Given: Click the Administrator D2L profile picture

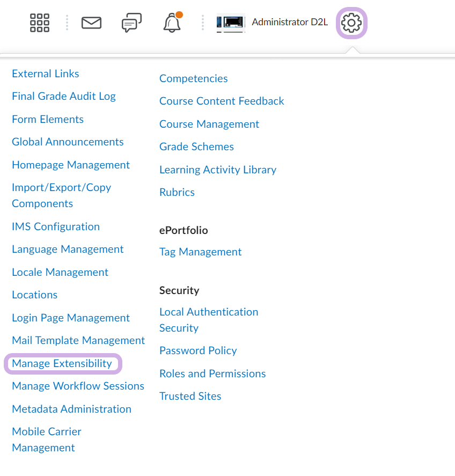Looking at the screenshot, I should [x=231, y=23].
